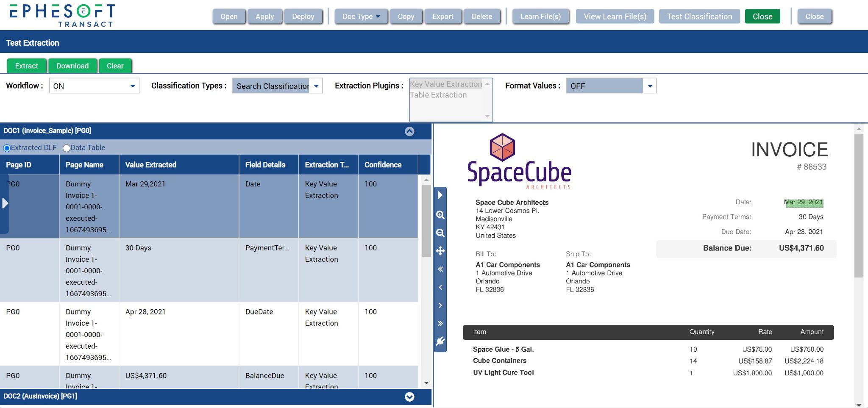Select the Data Table radio button

click(x=67, y=148)
